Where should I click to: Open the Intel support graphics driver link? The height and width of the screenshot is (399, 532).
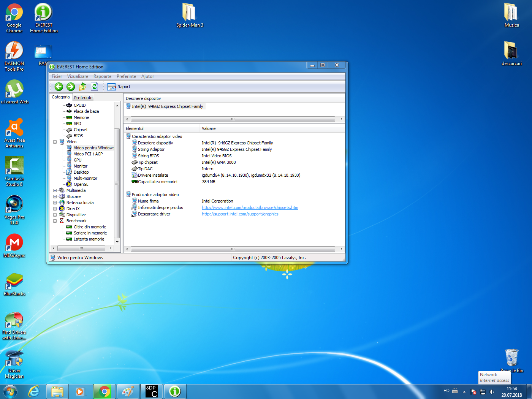240,214
